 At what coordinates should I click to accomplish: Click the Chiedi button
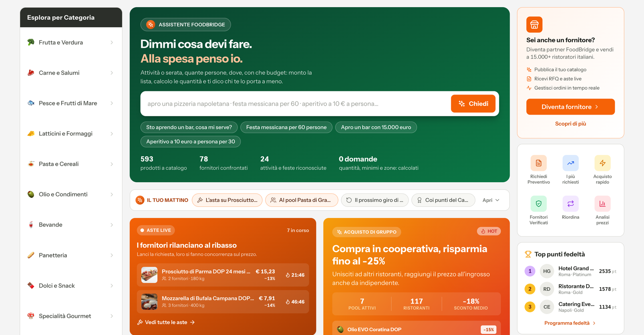coord(473,104)
